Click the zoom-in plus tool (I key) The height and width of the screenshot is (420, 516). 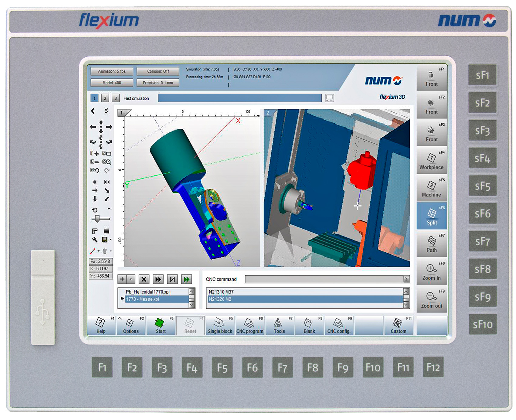pyautogui.click(x=95, y=154)
